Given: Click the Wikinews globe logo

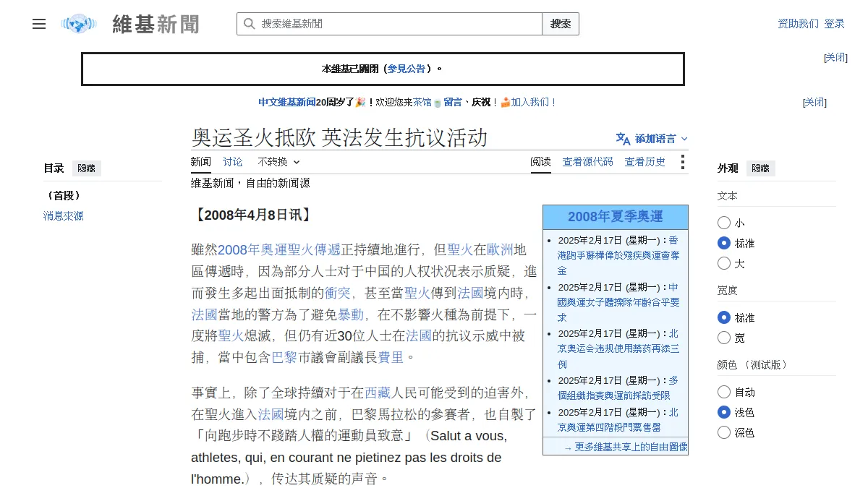Looking at the screenshot, I should [x=79, y=24].
